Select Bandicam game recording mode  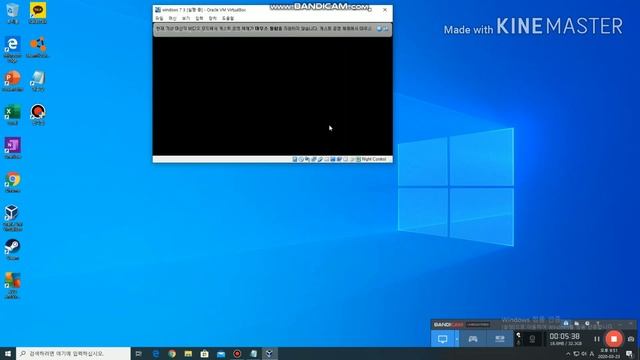pyautogui.click(x=473, y=339)
